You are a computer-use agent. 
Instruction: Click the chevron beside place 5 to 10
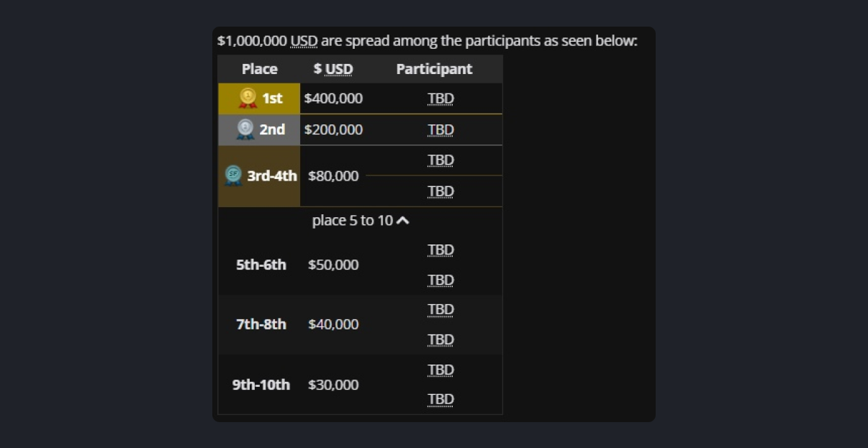403,221
